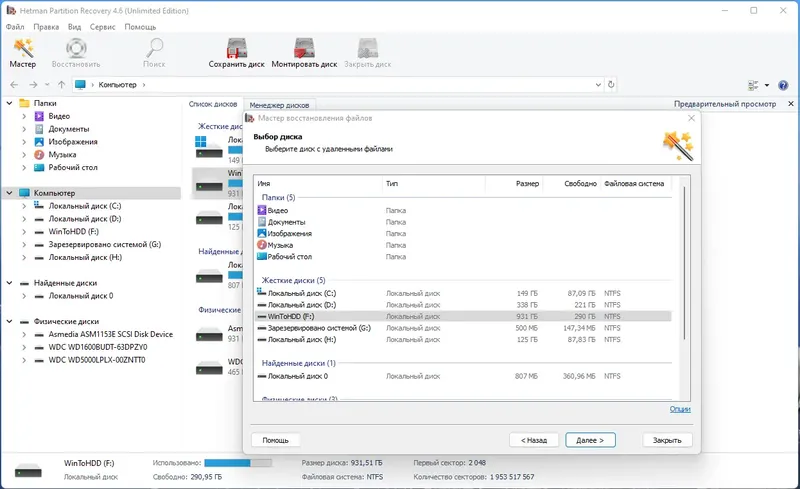
Task: Go forward with the right arrow navigation icon
Action: click(x=33, y=85)
